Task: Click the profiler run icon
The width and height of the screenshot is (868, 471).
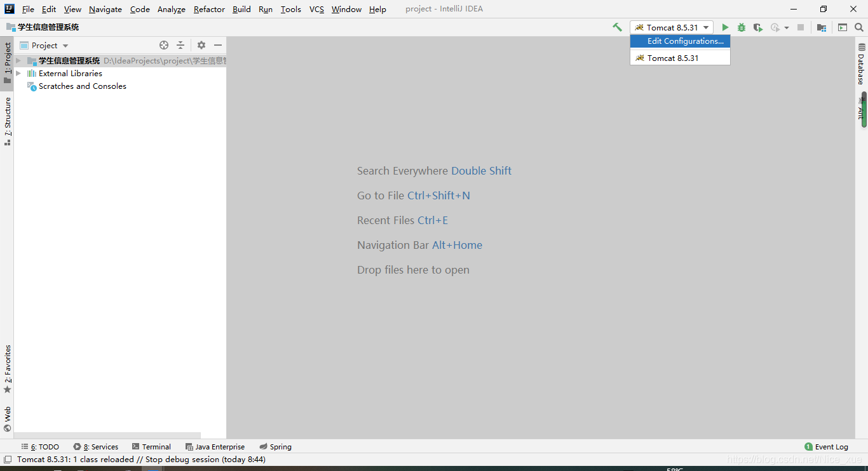Action: [x=775, y=27]
